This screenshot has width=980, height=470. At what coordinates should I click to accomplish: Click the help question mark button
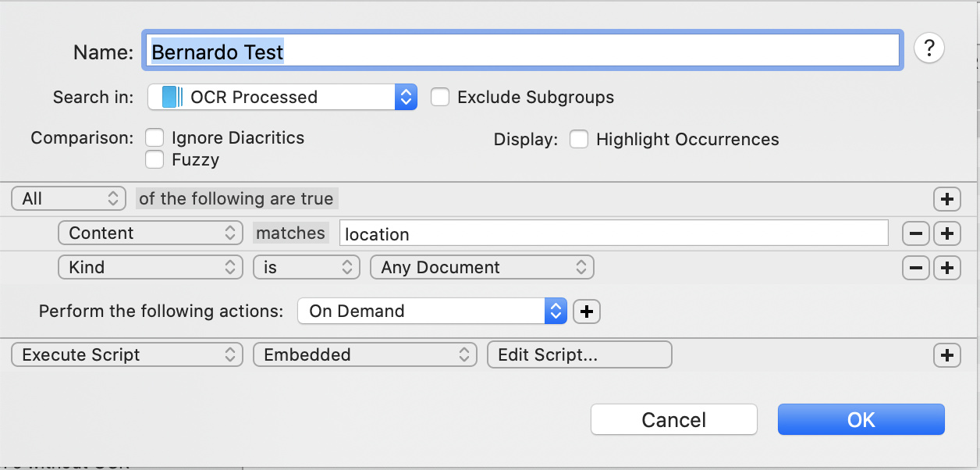(929, 48)
